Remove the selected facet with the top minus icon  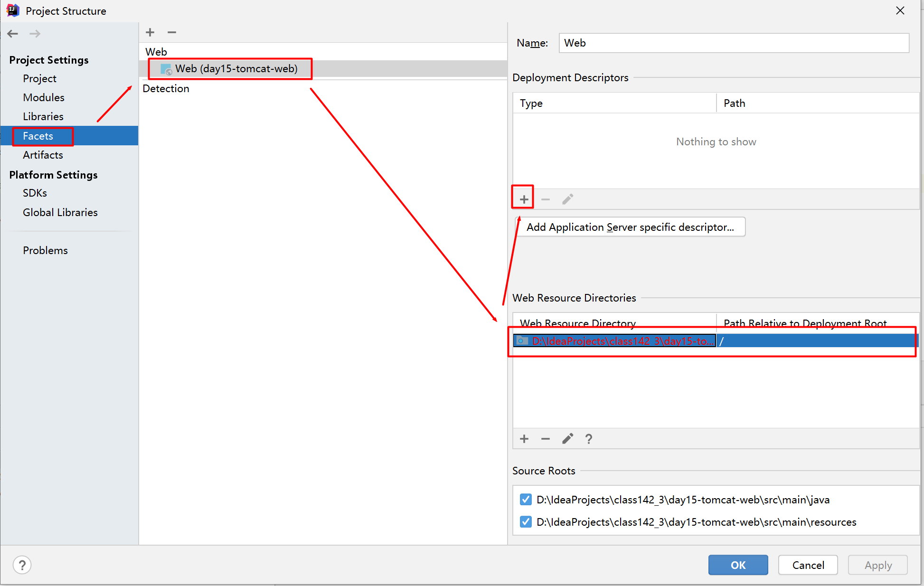(172, 32)
